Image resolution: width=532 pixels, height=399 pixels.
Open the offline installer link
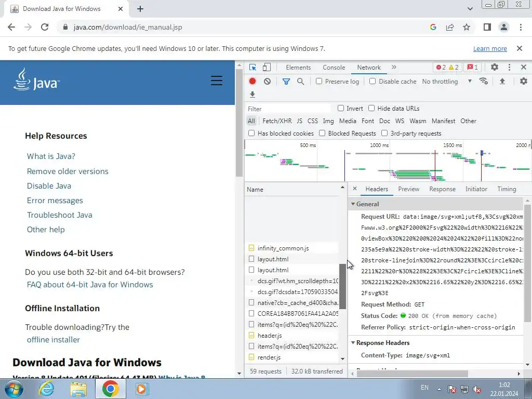coord(54,340)
